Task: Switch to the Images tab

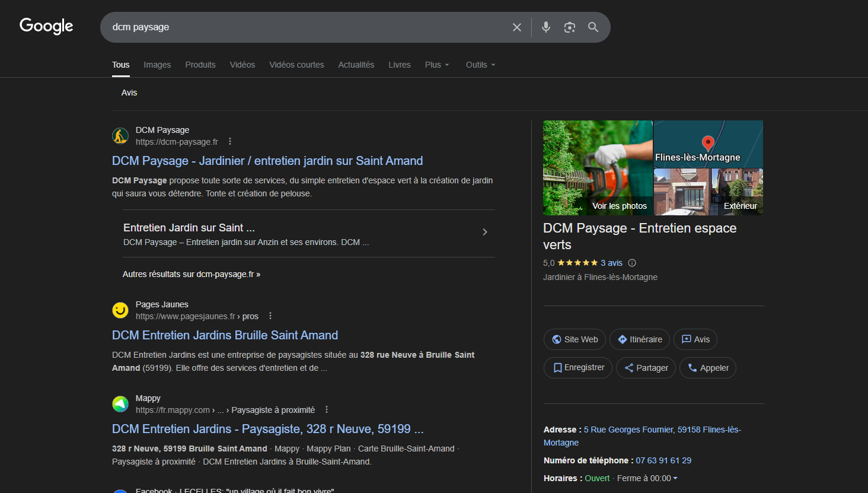Action: (x=157, y=65)
